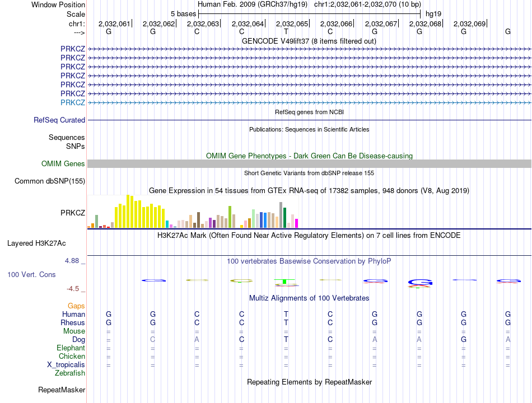Click the OMIM Genes gray bar
The width and height of the screenshot is (532, 403).
coord(309,164)
